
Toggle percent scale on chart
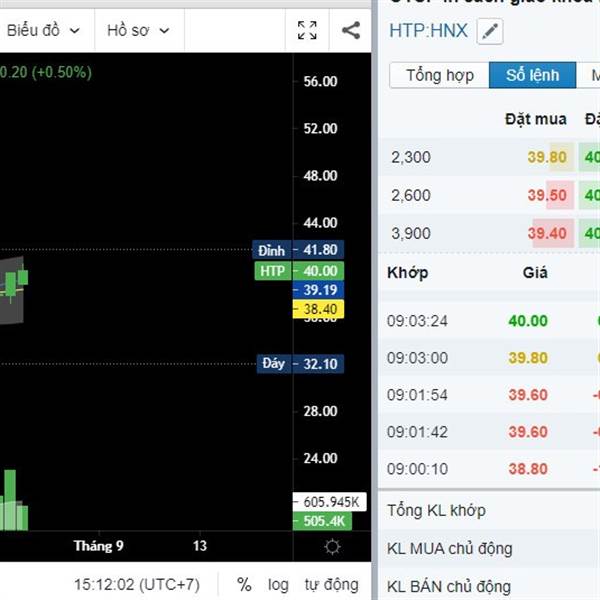(244, 584)
